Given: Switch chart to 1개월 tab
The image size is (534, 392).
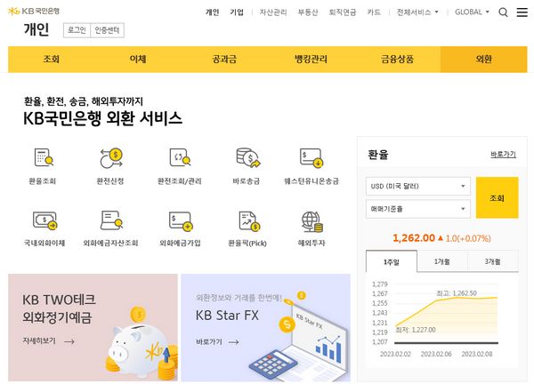Looking at the screenshot, I should click(x=442, y=261).
